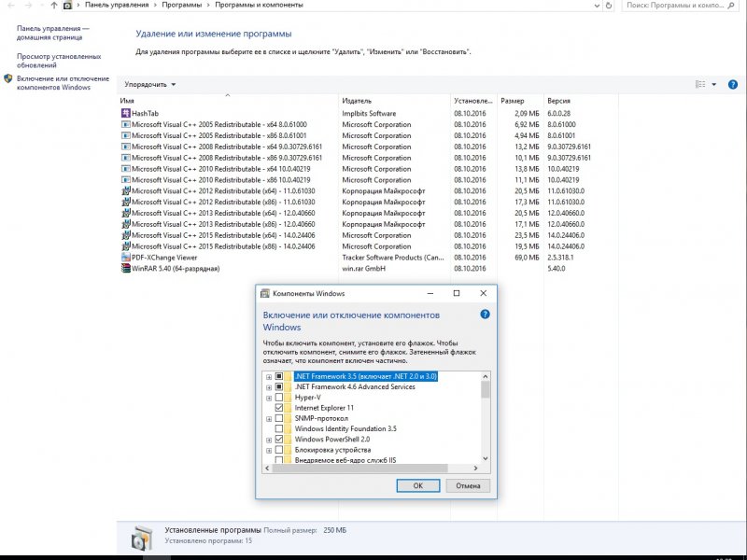747x560 pixels.
Task: Expand the .NET Framework 4.6 Advanced Services node
Action: point(269,387)
